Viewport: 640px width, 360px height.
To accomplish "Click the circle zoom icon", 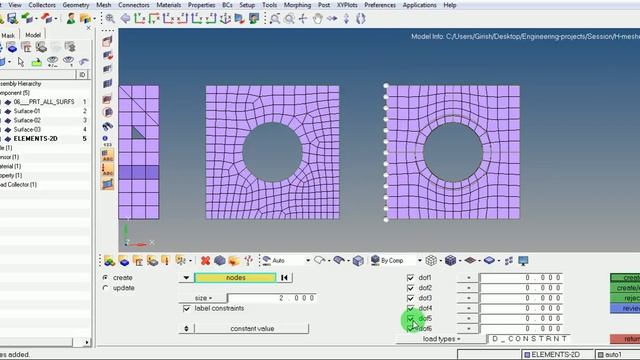I will point(289,18).
